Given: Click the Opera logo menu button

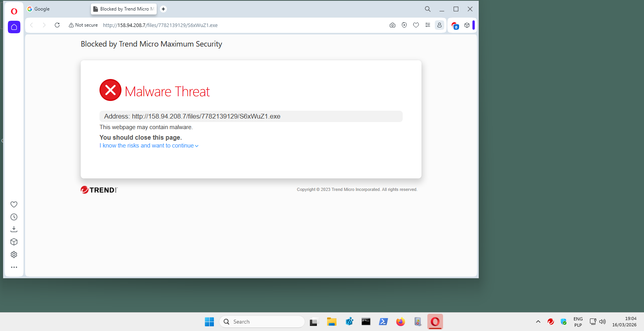Looking at the screenshot, I should point(14,11).
